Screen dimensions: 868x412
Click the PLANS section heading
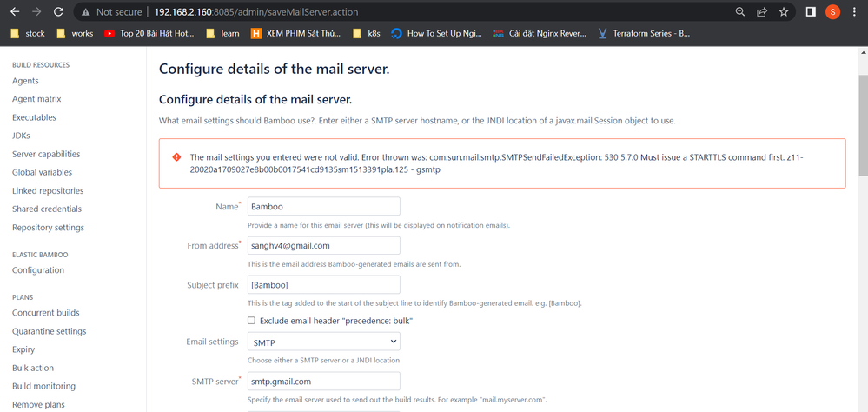[x=23, y=297]
